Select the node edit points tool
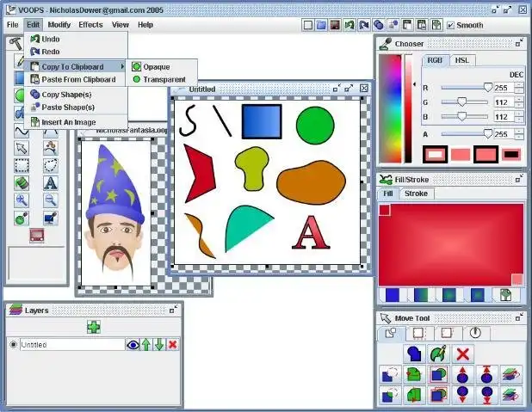Image resolution: width=532 pixels, height=412 pixels. tap(51, 148)
